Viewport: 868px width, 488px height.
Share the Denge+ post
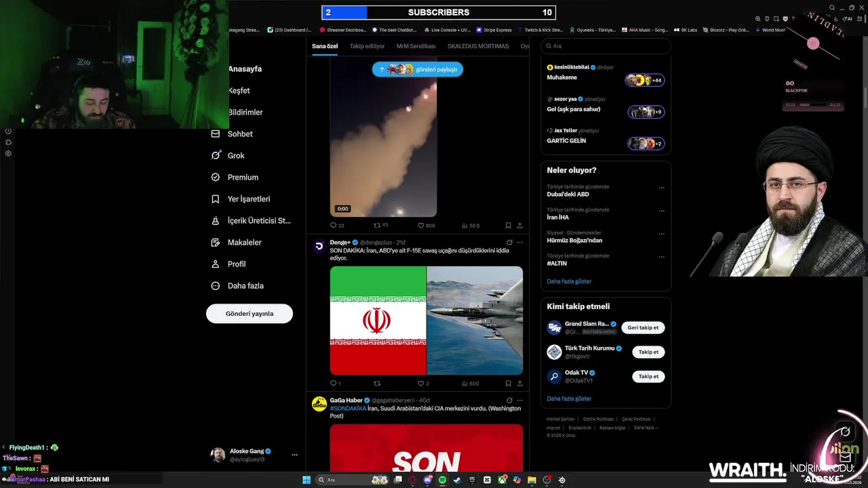coord(520,384)
